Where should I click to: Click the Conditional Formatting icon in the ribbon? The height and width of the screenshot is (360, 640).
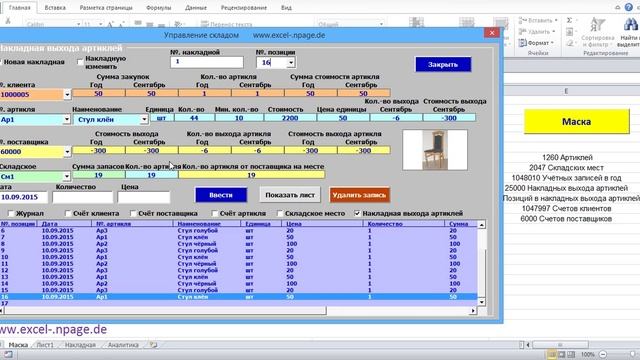(x=417, y=22)
